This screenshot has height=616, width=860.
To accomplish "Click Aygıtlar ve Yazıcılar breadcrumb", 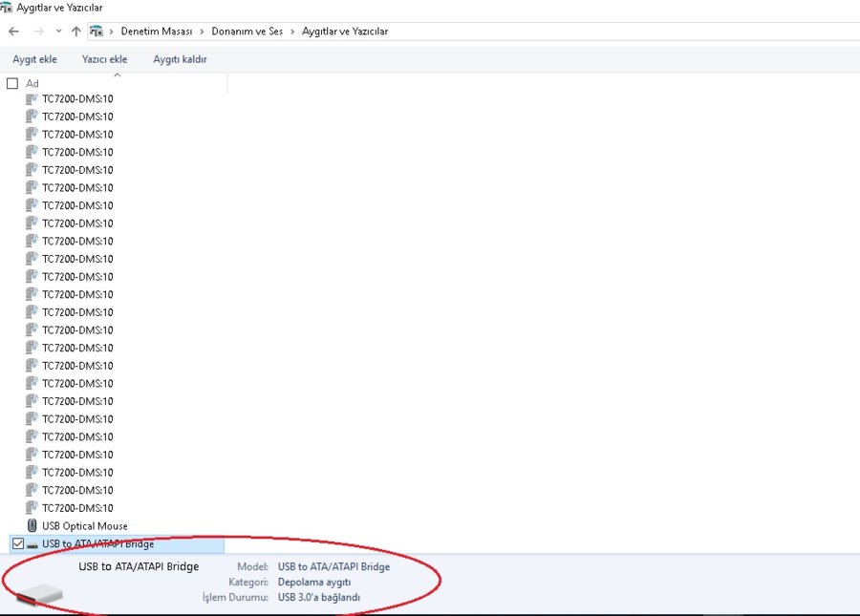I will (x=345, y=32).
